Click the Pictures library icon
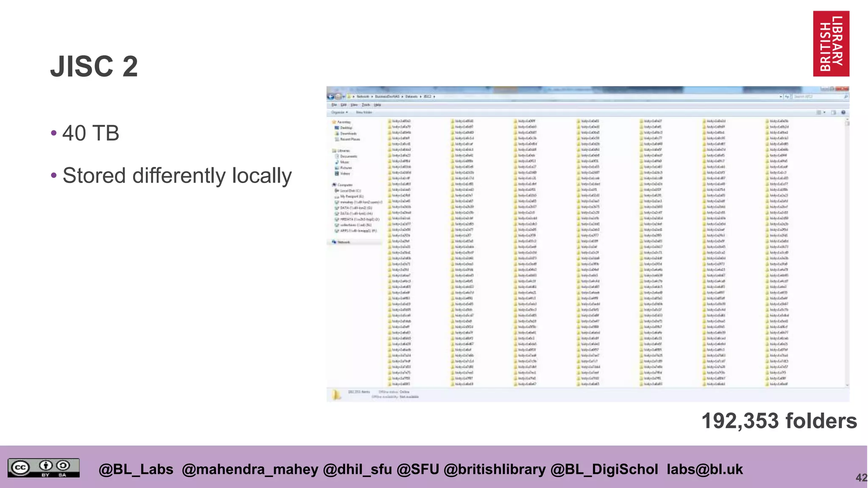 [x=337, y=168]
